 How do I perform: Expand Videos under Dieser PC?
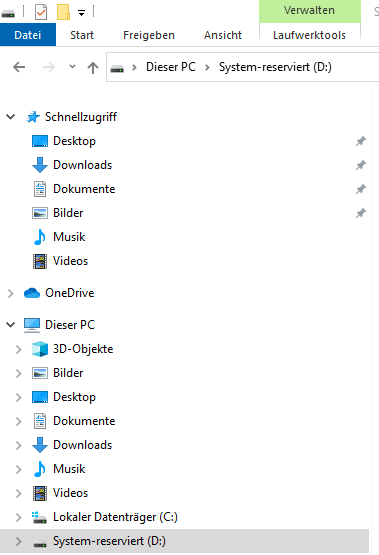pyautogui.click(x=19, y=493)
